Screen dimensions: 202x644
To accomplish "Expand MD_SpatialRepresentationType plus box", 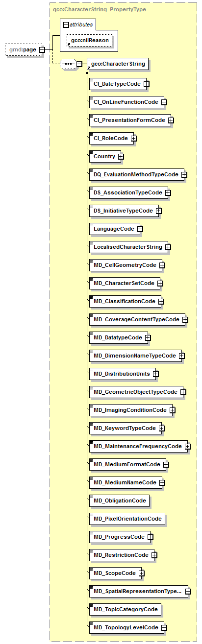I will point(188,591).
